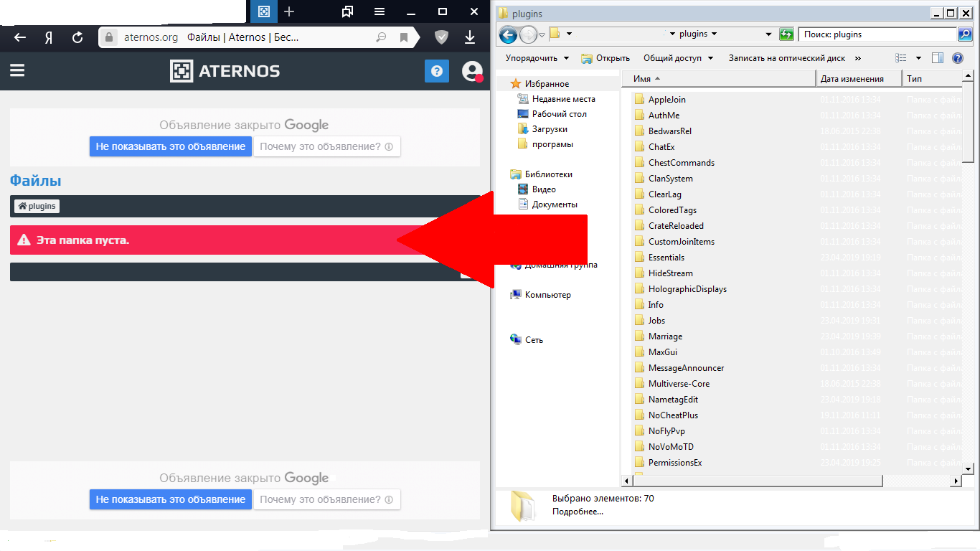Select the AuthMe folder
This screenshot has width=980, height=551.
click(664, 116)
